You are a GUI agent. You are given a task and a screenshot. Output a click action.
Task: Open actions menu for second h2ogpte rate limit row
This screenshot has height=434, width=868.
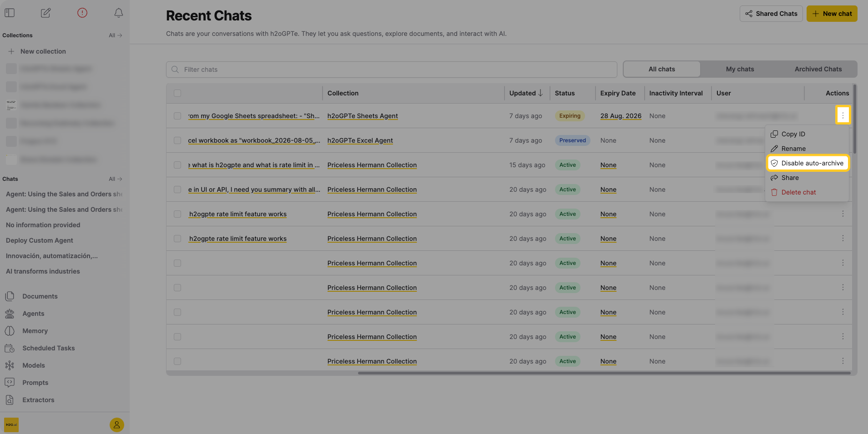(x=843, y=238)
